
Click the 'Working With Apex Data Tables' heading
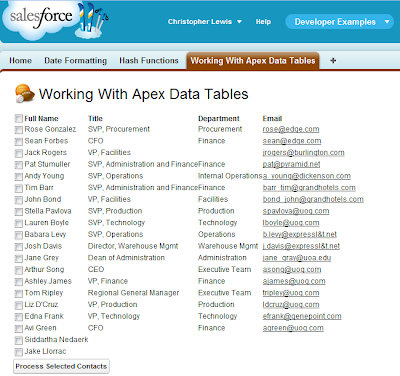[x=144, y=94]
